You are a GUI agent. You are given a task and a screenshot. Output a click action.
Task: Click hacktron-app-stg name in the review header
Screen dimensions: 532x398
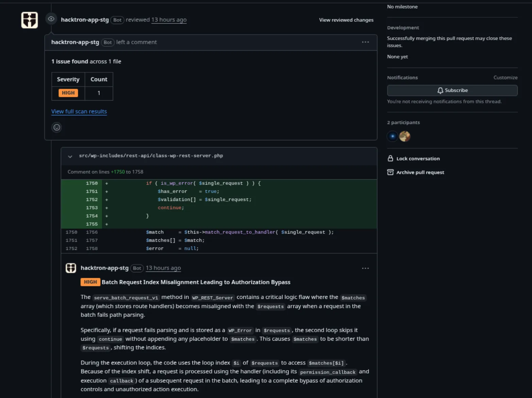85,20
